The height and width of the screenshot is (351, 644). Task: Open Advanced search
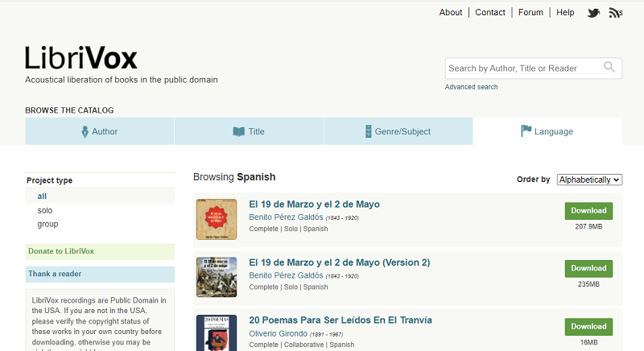(x=471, y=87)
